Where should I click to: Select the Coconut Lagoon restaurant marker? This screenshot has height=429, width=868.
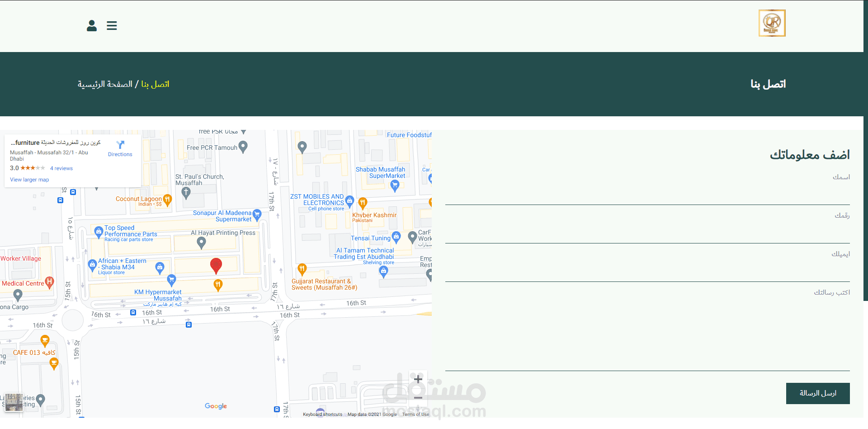click(x=167, y=200)
